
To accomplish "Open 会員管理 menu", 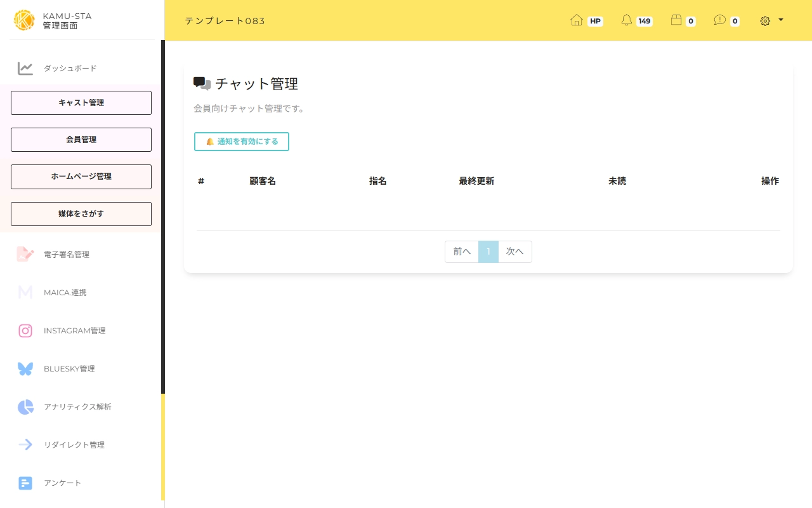I will tap(81, 140).
